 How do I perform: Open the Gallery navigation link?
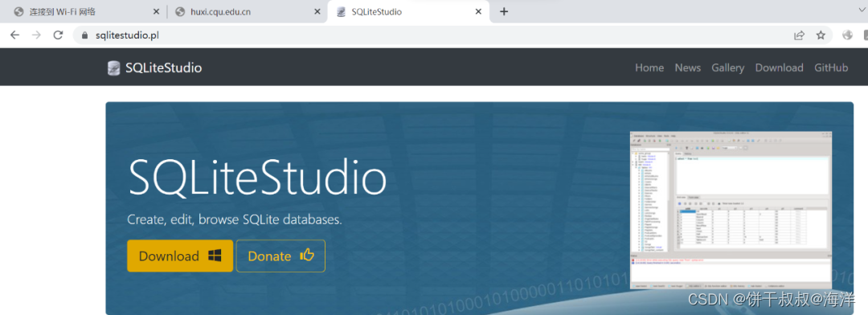pos(728,67)
